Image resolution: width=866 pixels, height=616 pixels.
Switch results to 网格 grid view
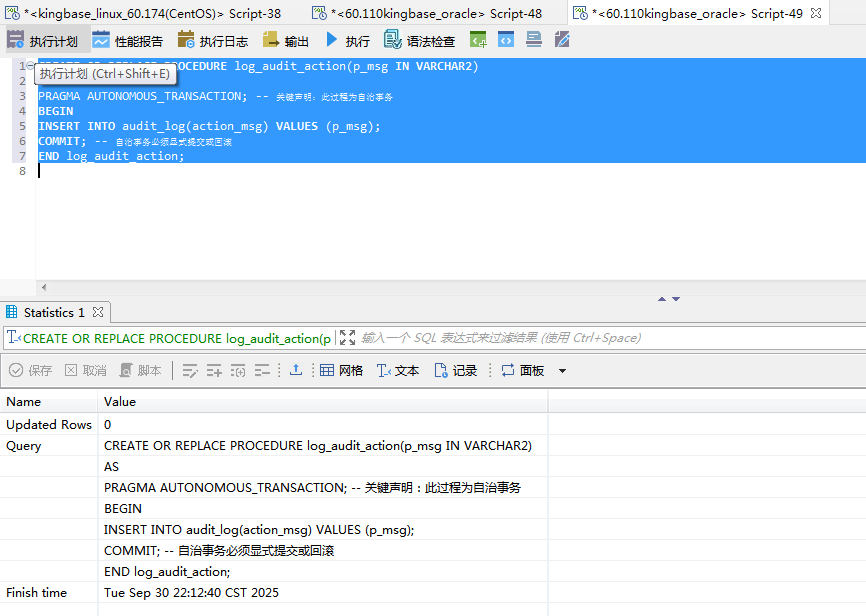(x=341, y=370)
